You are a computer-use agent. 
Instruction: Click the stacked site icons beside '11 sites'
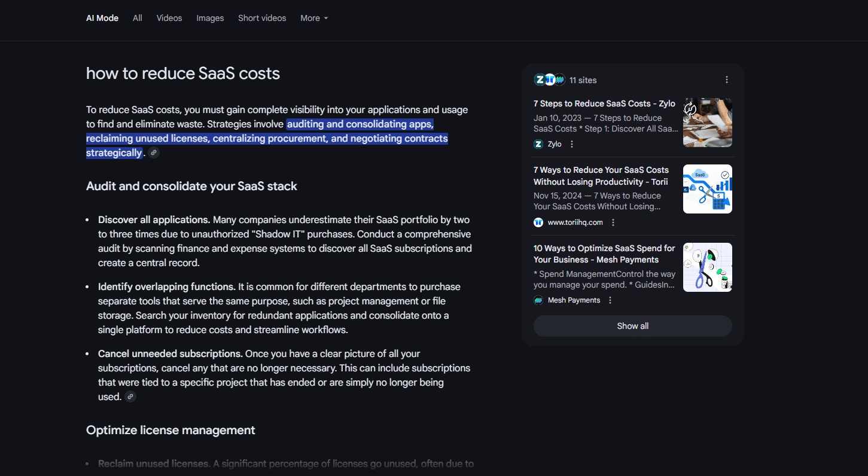pyautogui.click(x=549, y=80)
